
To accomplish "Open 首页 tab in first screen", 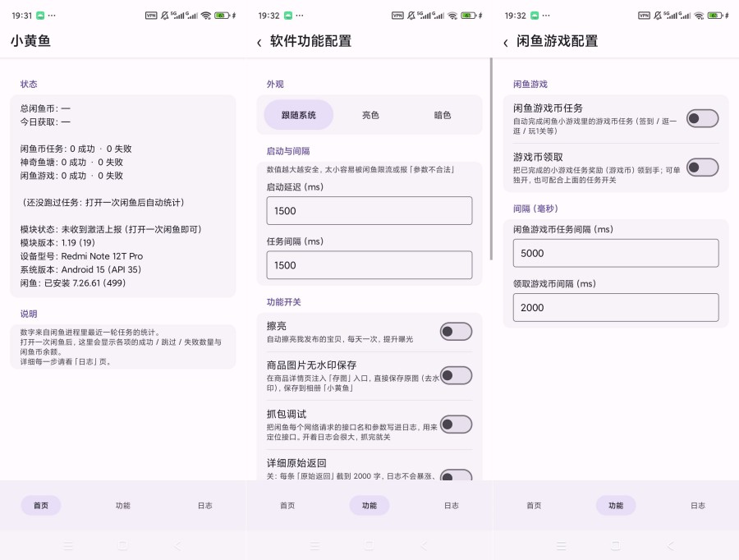I will tap(41, 505).
